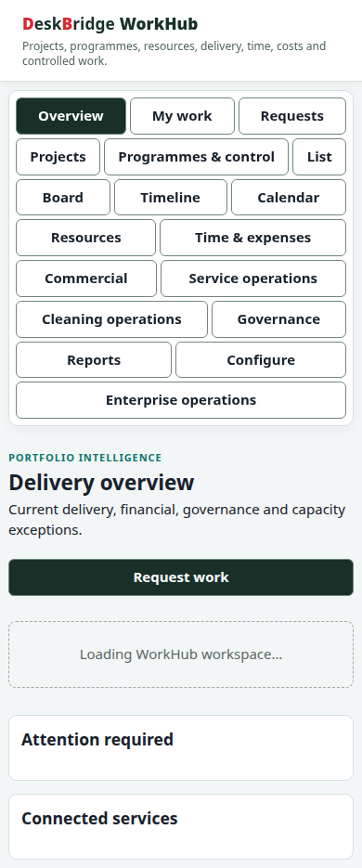The height and width of the screenshot is (868, 362).
Task: Select the Commercial tab
Action: pyautogui.click(x=86, y=279)
